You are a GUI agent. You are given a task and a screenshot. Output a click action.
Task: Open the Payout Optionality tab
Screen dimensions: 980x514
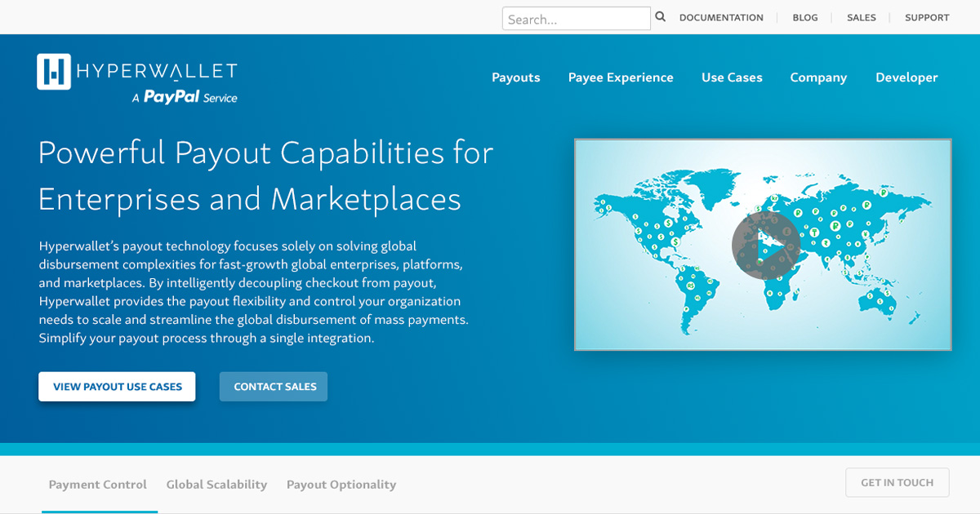click(341, 484)
